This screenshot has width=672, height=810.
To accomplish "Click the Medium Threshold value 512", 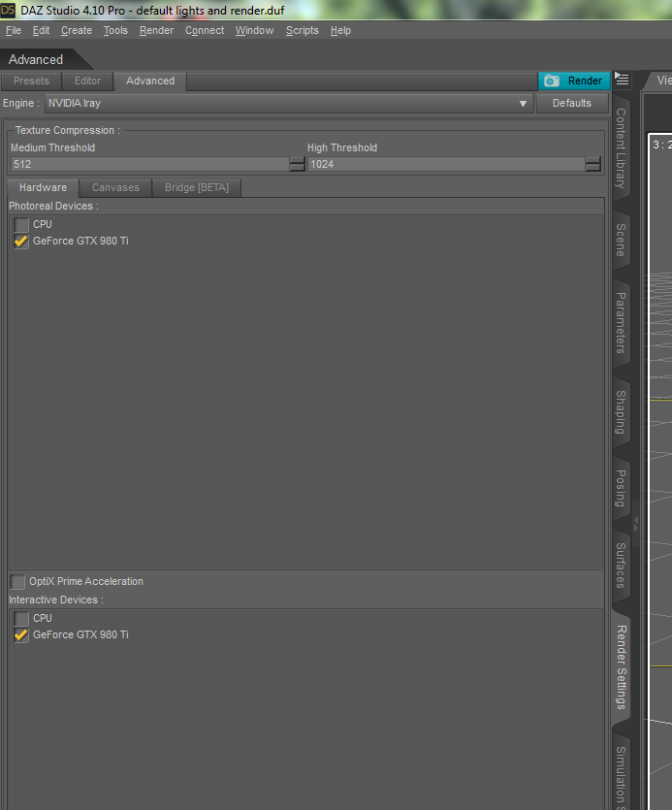I will point(22,164).
